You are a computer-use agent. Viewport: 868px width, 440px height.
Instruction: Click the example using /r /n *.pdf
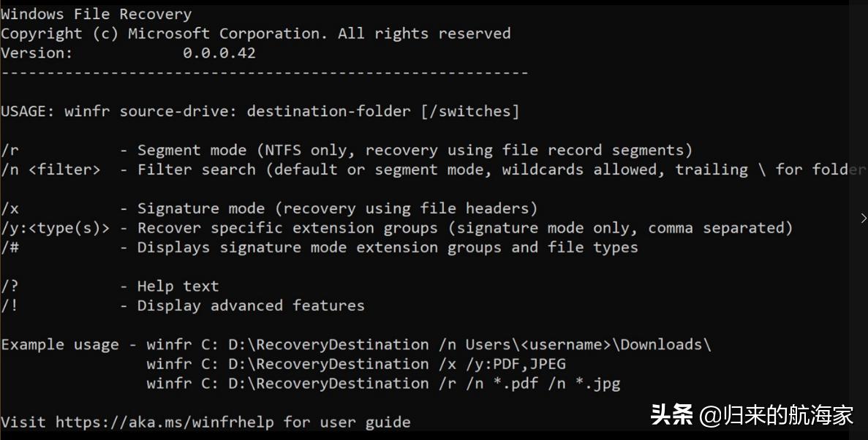383,383
